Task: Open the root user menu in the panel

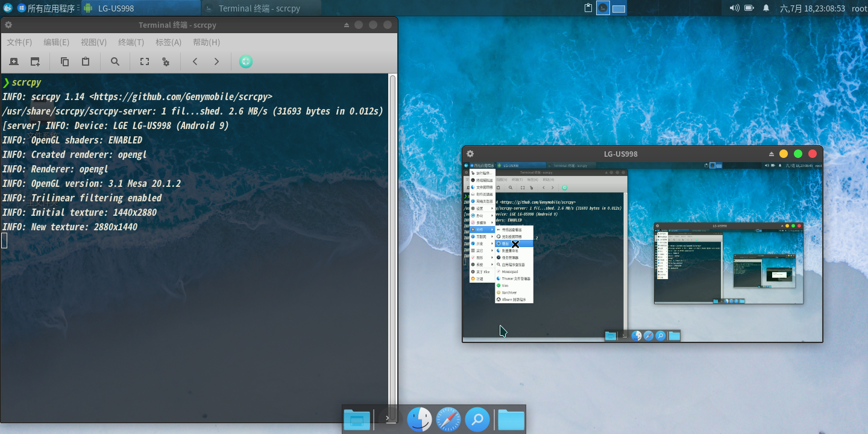Action: [859, 8]
